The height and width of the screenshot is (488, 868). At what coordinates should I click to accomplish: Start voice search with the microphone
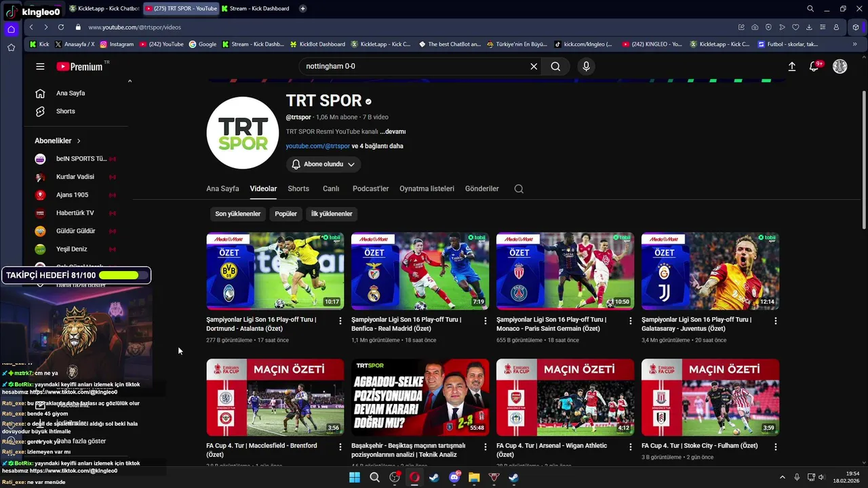point(587,66)
